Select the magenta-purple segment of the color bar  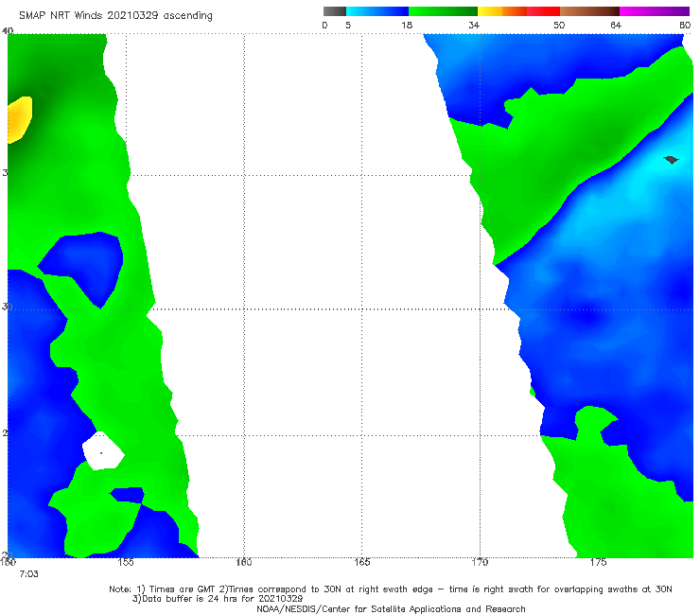(655, 11)
